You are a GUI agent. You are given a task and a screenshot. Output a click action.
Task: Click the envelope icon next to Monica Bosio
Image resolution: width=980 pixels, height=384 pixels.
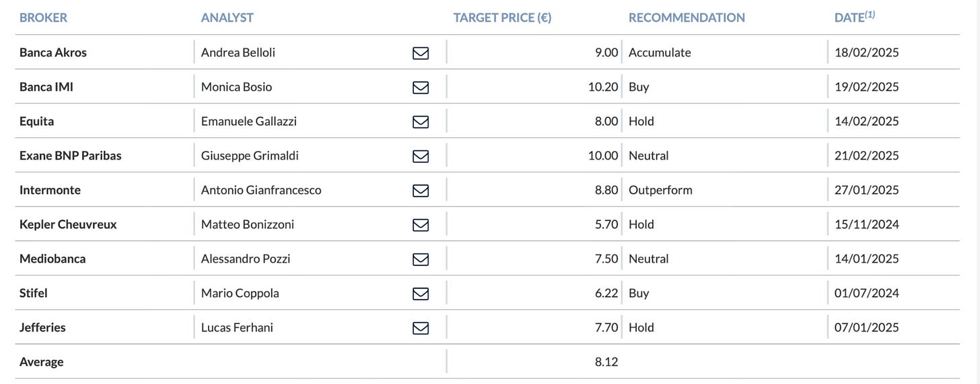coord(421,87)
